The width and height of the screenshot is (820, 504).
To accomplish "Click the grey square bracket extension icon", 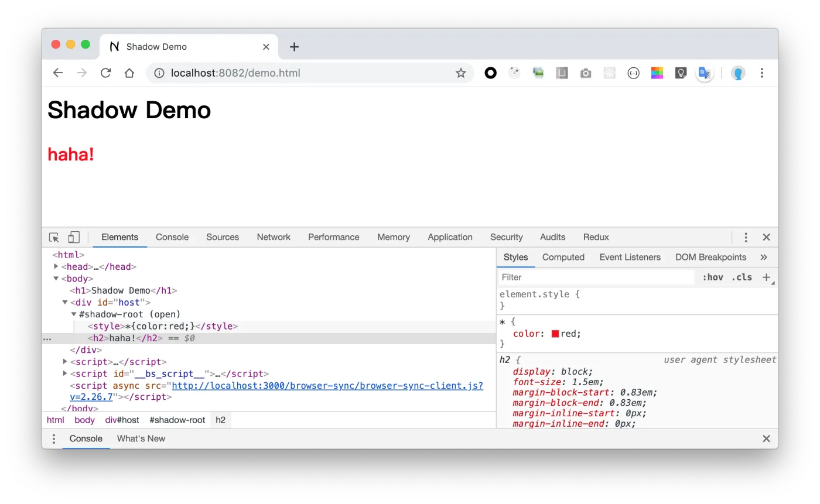I will point(562,73).
